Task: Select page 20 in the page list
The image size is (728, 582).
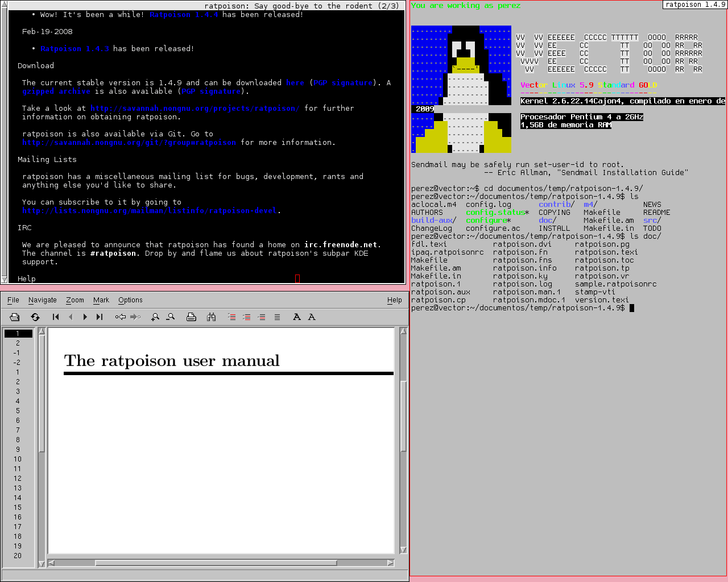Action: [x=18, y=556]
